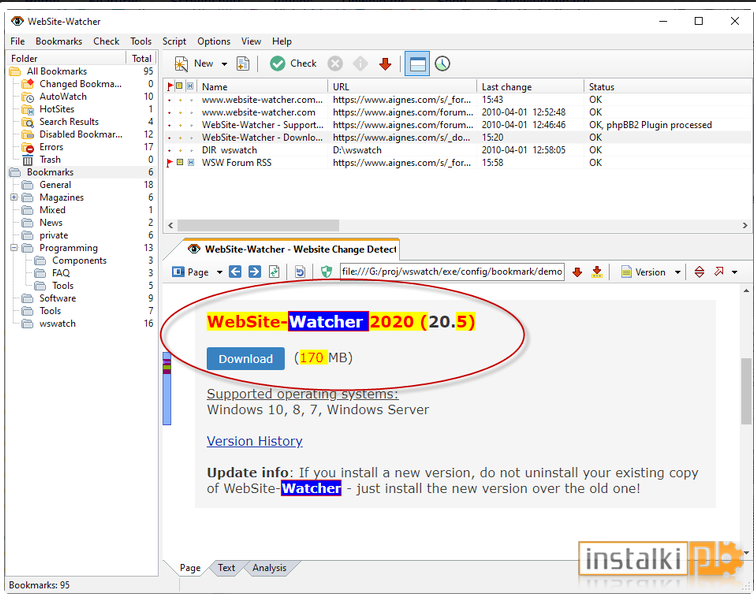Click the yellow note icon on WSW Forum RSS row

pyautogui.click(x=180, y=163)
